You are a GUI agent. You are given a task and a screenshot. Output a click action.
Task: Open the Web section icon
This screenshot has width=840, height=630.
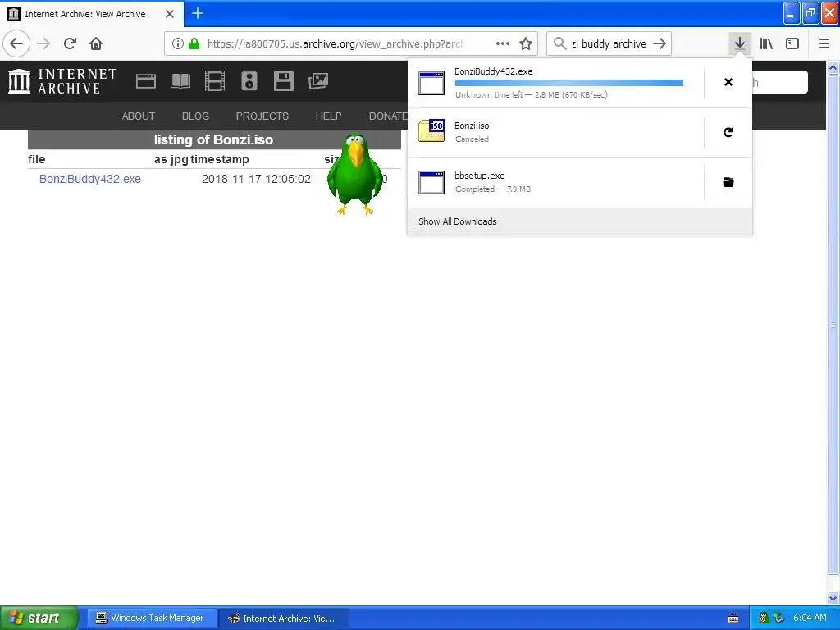pos(146,81)
